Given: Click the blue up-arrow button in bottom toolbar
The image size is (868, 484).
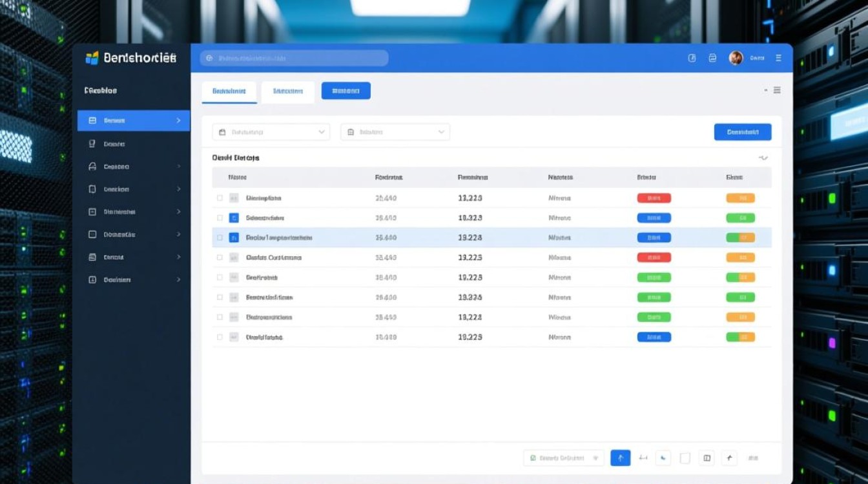Looking at the screenshot, I should point(620,458).
